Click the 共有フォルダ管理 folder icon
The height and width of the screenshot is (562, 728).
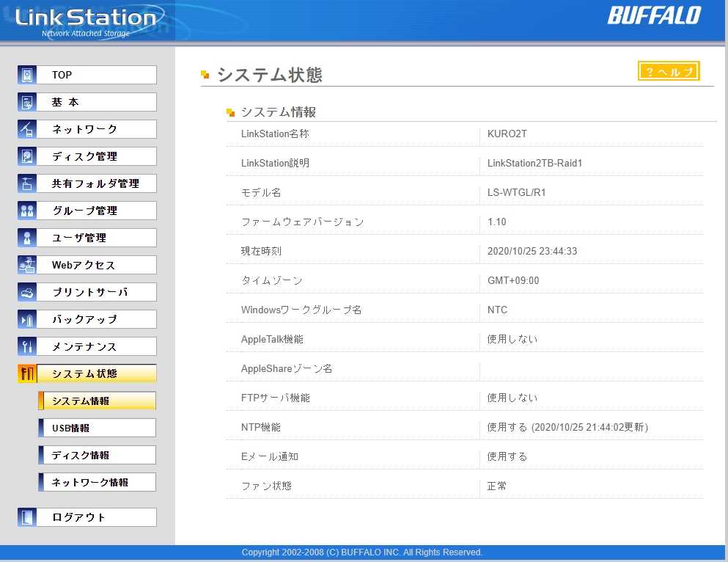click(27, 183)
